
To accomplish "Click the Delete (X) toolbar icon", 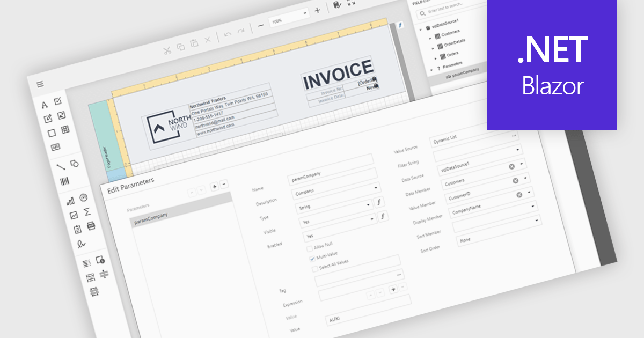I will (x=208, y=40).
